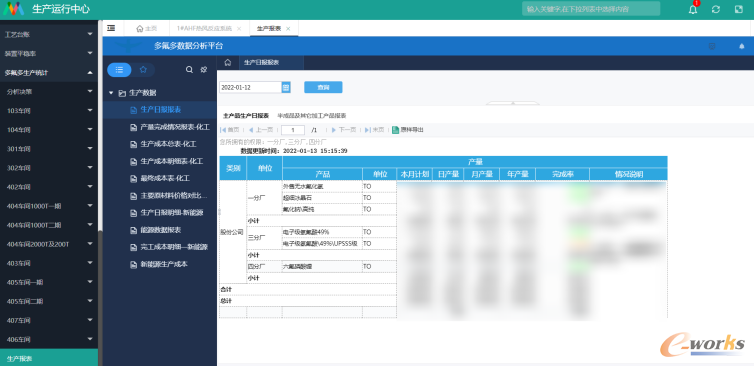755x367 pixels.
Task: Click the pin icon in tree panel
Action: tap(204, 70)
